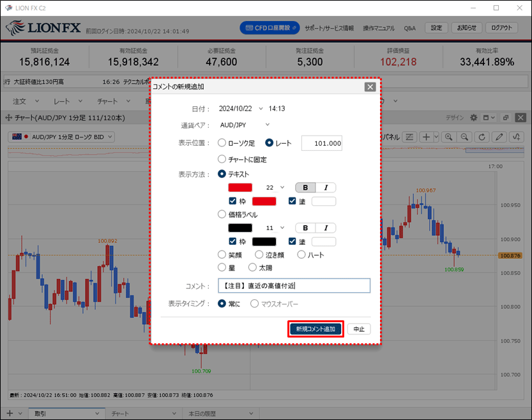Close the AUD/JPY chart panel
The image size is (532, 420).
520,118
